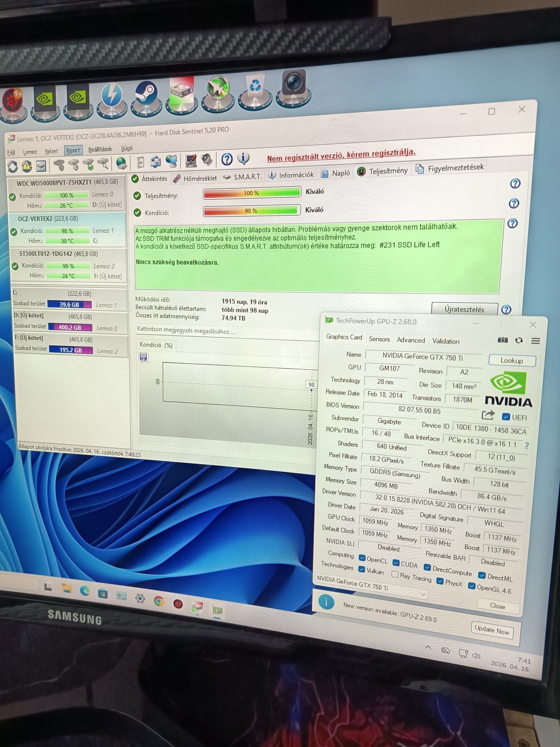The image size is (560, 747).
Task: Click the GPU-Z Close button
Action: [497, 606]
